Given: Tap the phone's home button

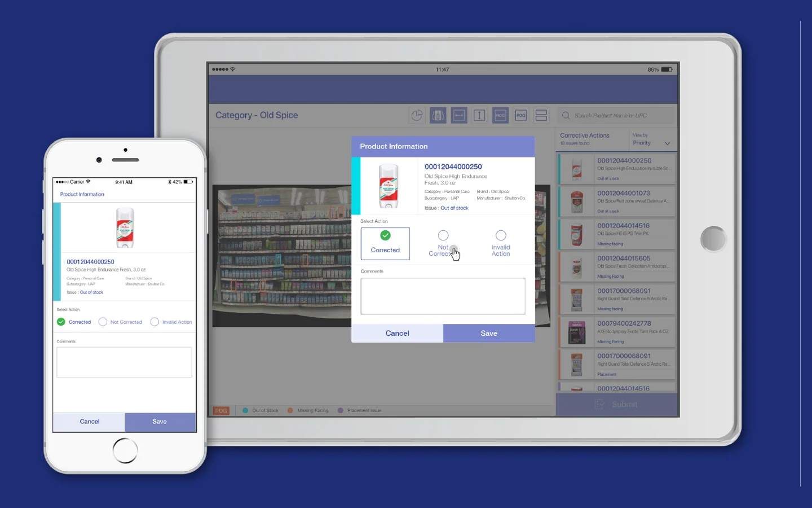Looking at the screenshot, I should pyautogui.click(x=125, y=450).
